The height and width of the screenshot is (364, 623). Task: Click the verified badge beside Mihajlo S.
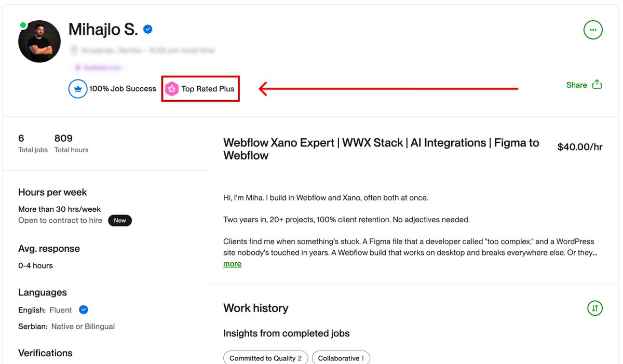point(148,30)
